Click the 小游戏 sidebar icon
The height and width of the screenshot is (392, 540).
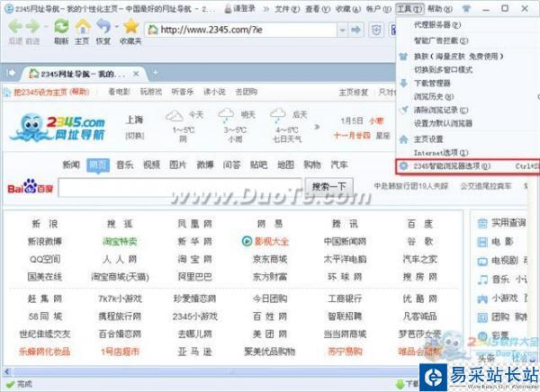[x=482, y=298]
